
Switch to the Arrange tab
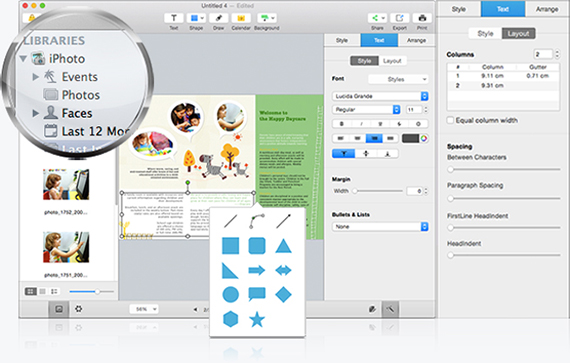416,40
